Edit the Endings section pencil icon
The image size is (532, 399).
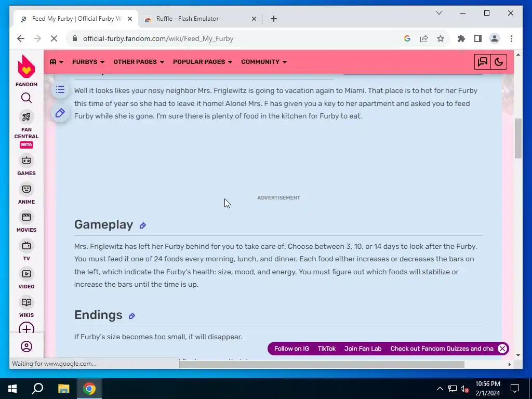[131, 316]
